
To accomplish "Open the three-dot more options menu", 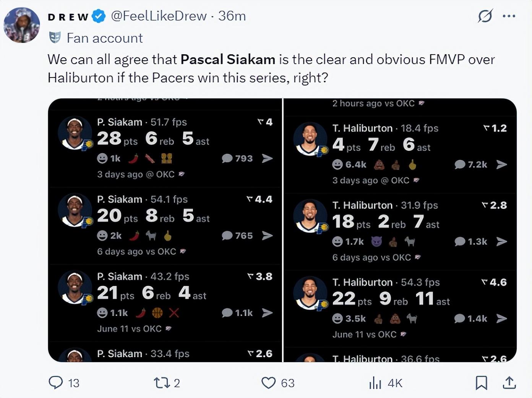I will point(509,16).
